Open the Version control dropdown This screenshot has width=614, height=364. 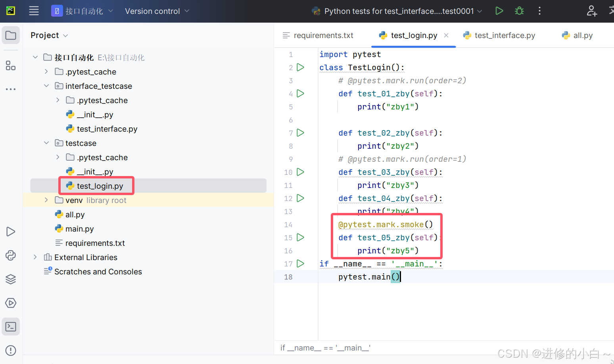click(156, 11)
